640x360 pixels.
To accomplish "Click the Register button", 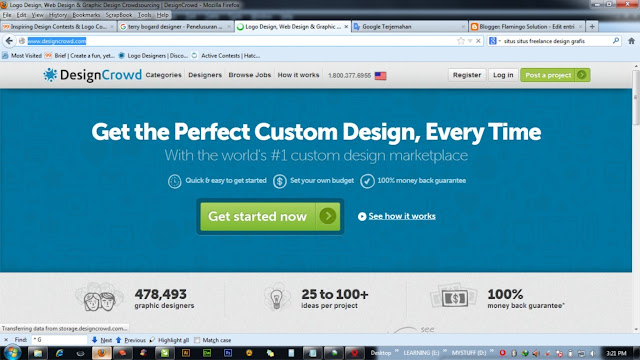I will [x=467, y=75].
